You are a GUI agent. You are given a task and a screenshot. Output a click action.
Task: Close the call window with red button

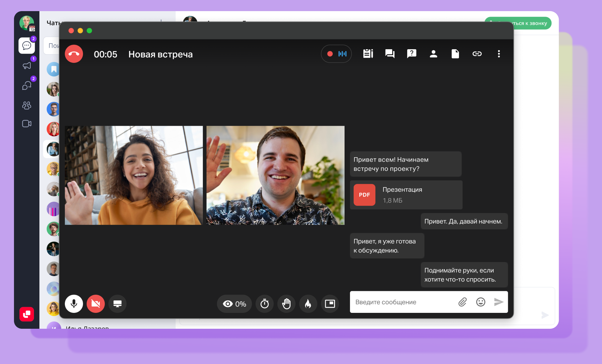(71, 30)
